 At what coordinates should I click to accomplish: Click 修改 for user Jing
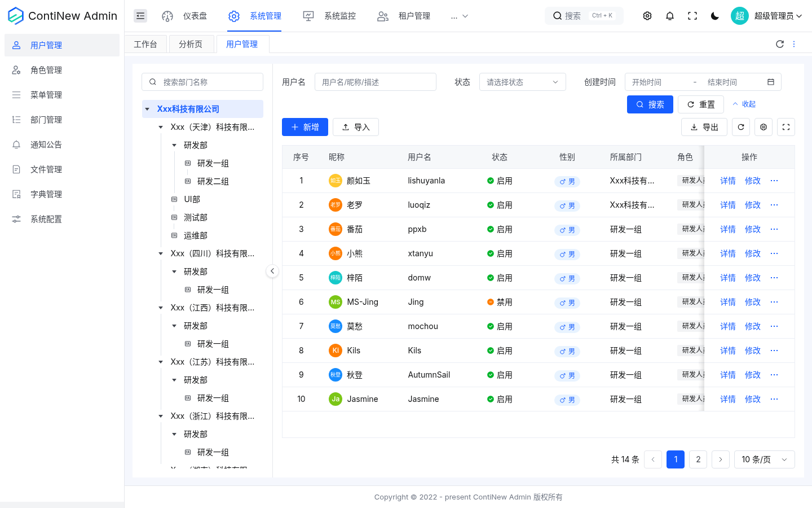753,302
